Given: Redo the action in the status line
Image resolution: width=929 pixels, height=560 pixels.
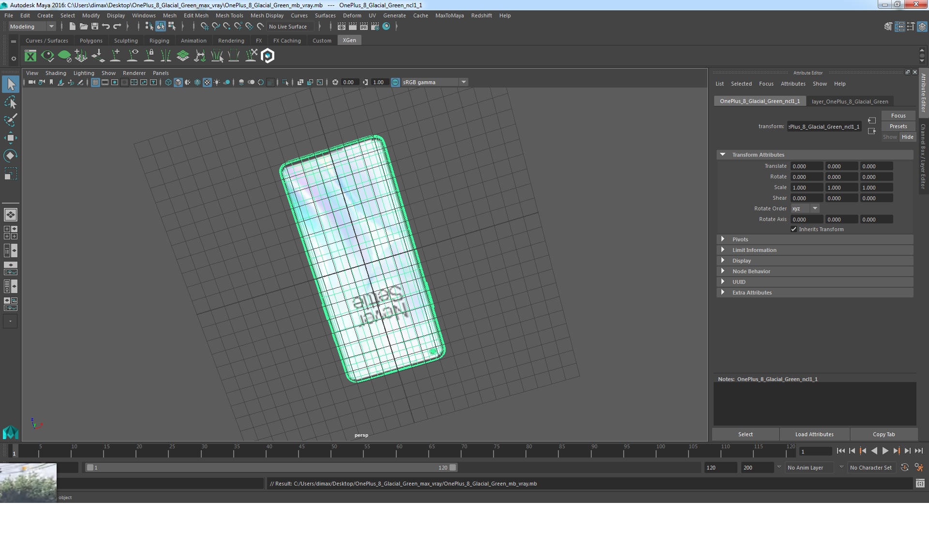Looking at the screenshot, I should (117, 27).
